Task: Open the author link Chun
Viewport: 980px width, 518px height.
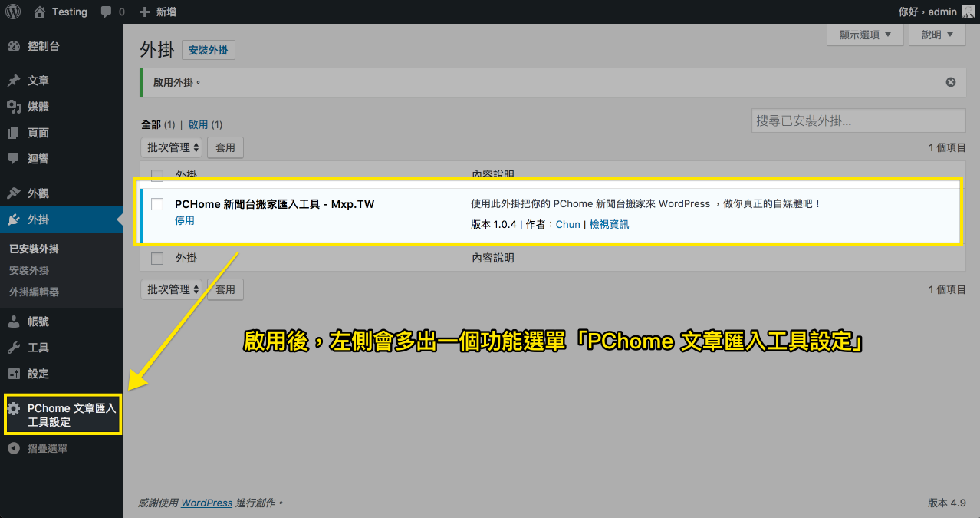Action: 568,225
